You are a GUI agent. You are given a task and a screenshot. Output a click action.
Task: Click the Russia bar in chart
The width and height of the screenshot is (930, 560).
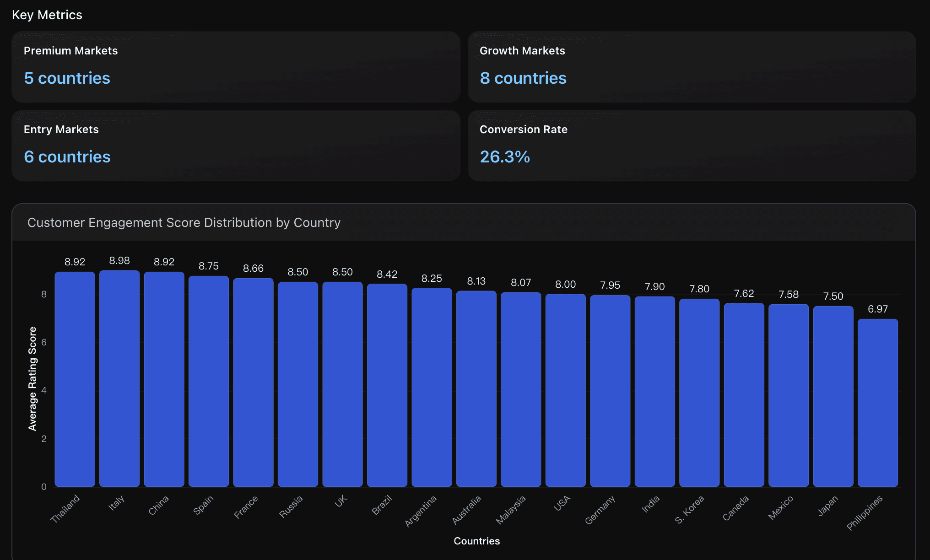point(298,384)
